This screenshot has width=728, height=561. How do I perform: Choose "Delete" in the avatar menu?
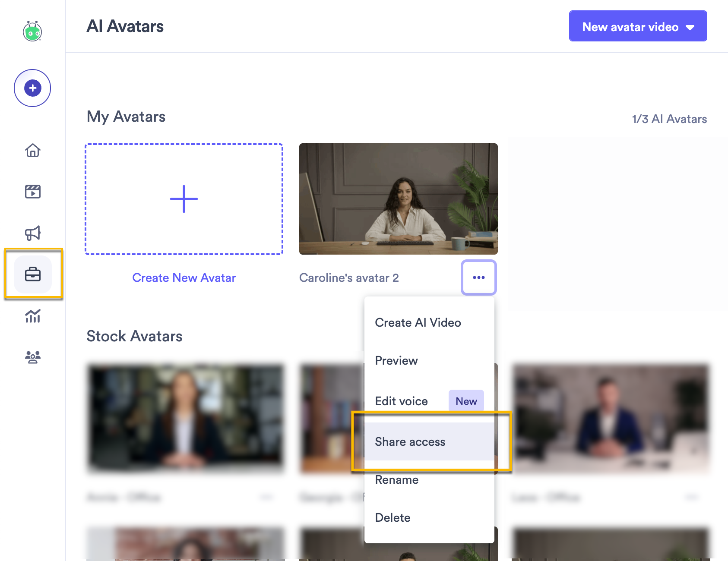click(393, 517)
